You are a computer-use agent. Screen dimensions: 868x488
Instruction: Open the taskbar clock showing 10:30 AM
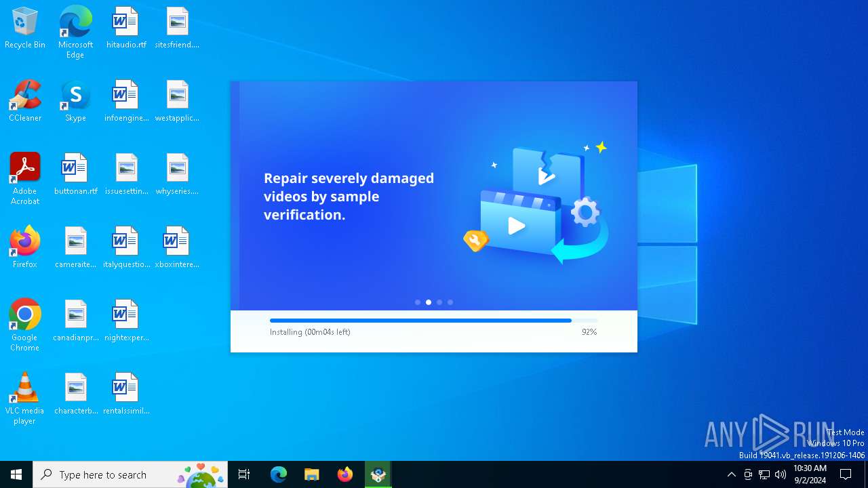pos(810,474)
